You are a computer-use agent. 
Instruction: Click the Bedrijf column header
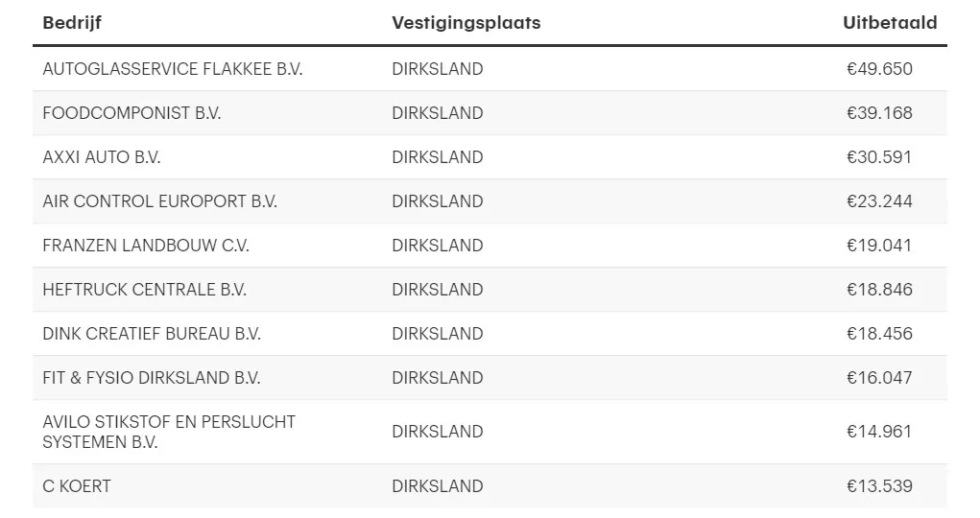(x=72, y=23)
